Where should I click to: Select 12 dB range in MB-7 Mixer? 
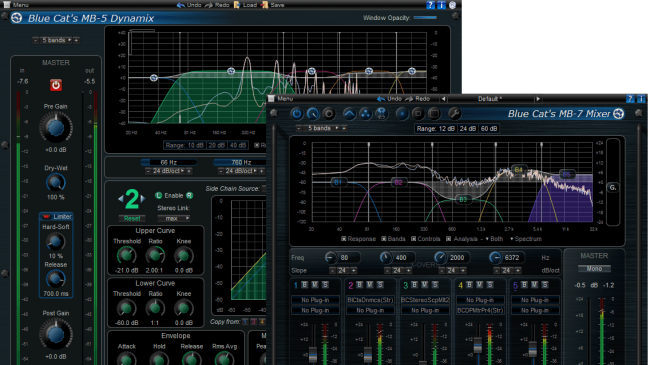[x=446, y=129]
